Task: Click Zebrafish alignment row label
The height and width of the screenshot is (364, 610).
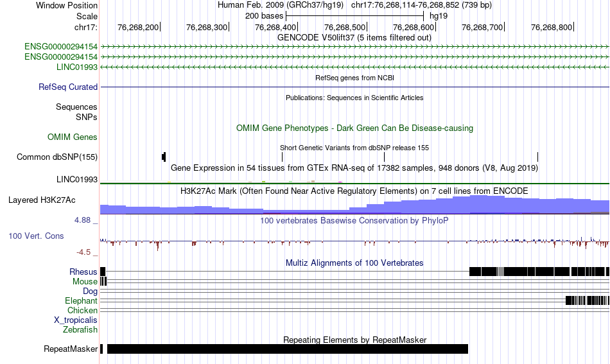Action: [80, 329]
